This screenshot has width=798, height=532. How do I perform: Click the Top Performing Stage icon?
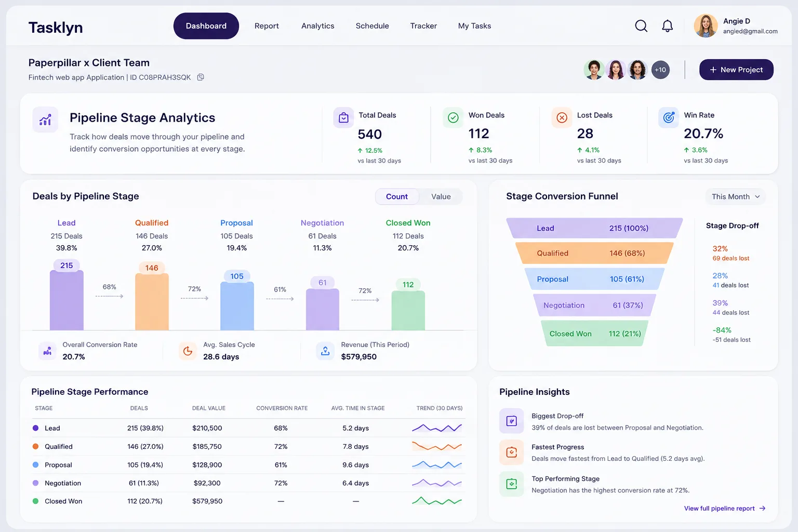pos(512,484)
